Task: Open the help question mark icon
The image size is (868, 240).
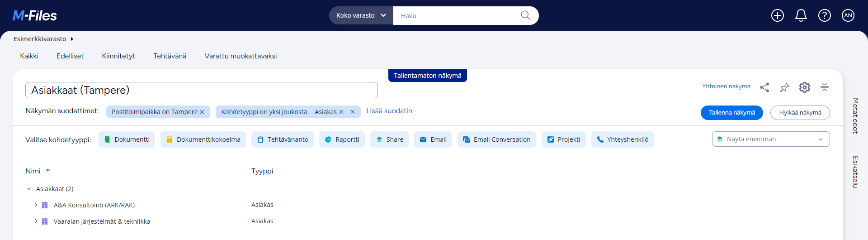Action: pyautogui.click(x=824, y=15)
